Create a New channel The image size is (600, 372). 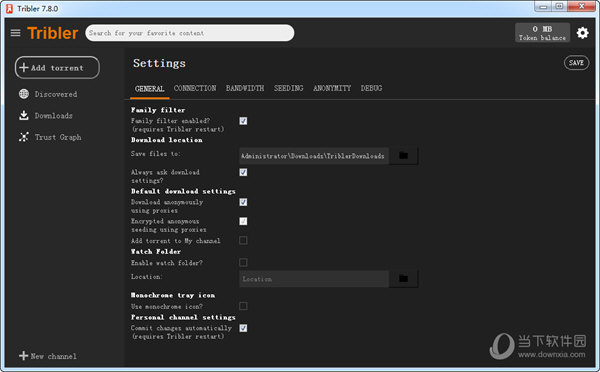[48, 356]
